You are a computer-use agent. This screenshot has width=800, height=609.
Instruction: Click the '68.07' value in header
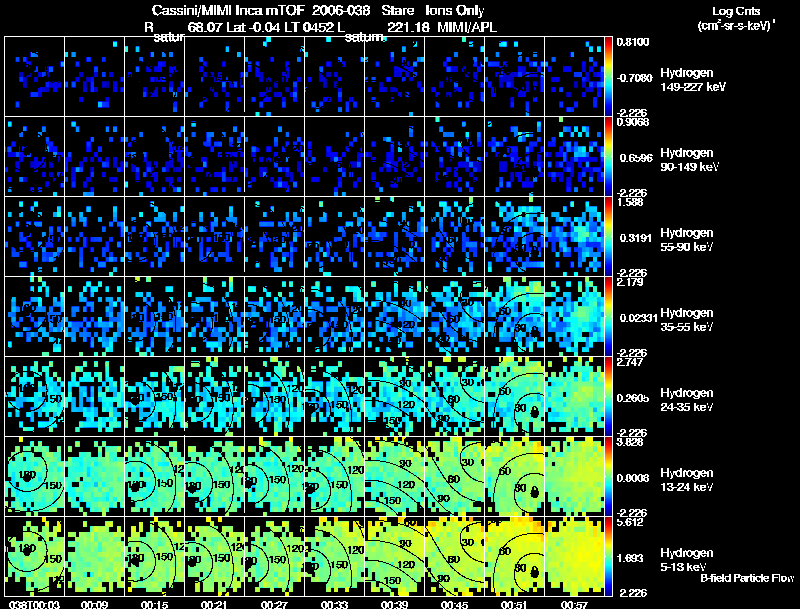click(205, 28)
